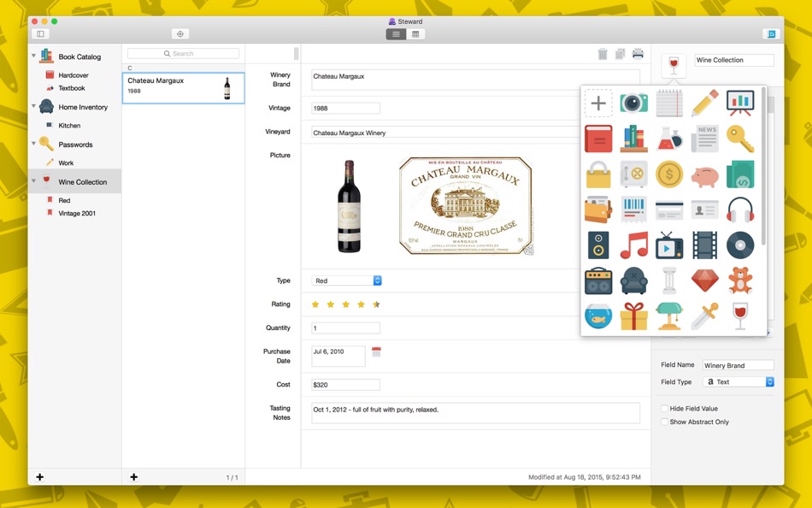Choose the camera icon in icon picker

click(x=633, y=103)
